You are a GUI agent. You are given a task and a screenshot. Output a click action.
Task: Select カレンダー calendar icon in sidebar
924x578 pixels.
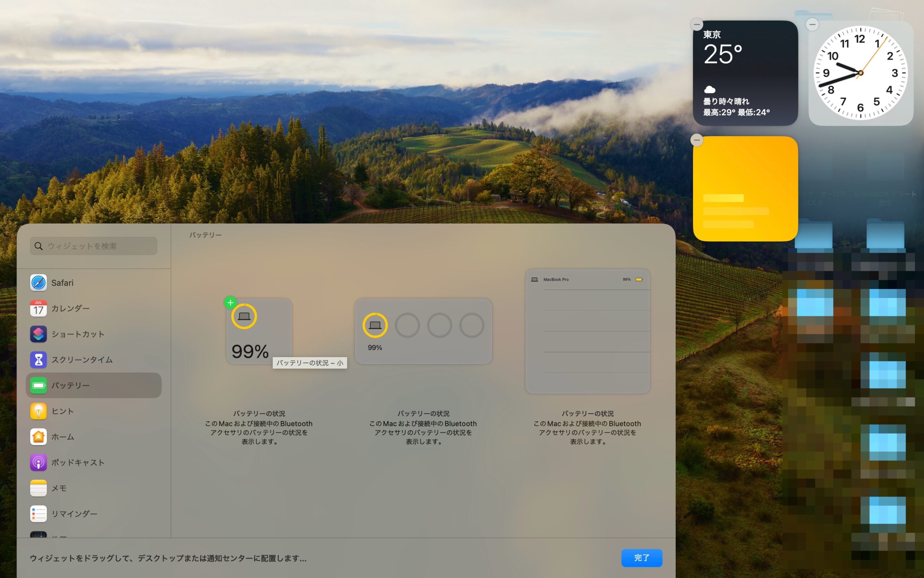click(38, 308)
